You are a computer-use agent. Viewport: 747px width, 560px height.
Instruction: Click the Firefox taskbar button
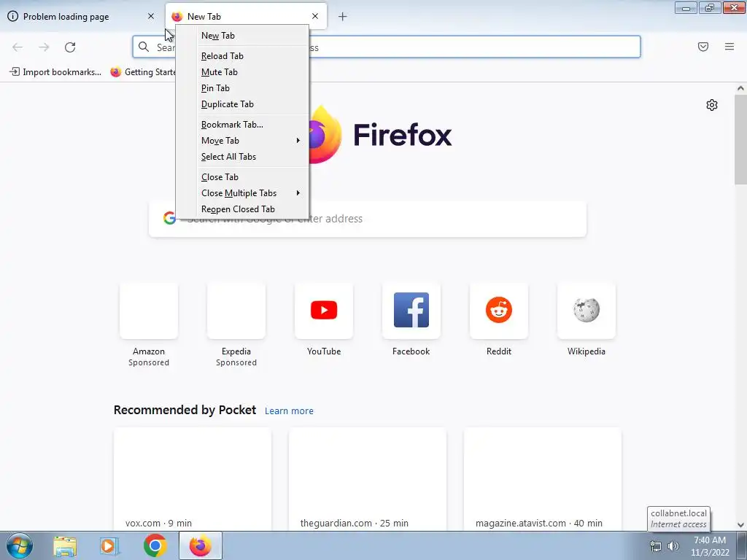pyautogui.click(x=200, y=545)
